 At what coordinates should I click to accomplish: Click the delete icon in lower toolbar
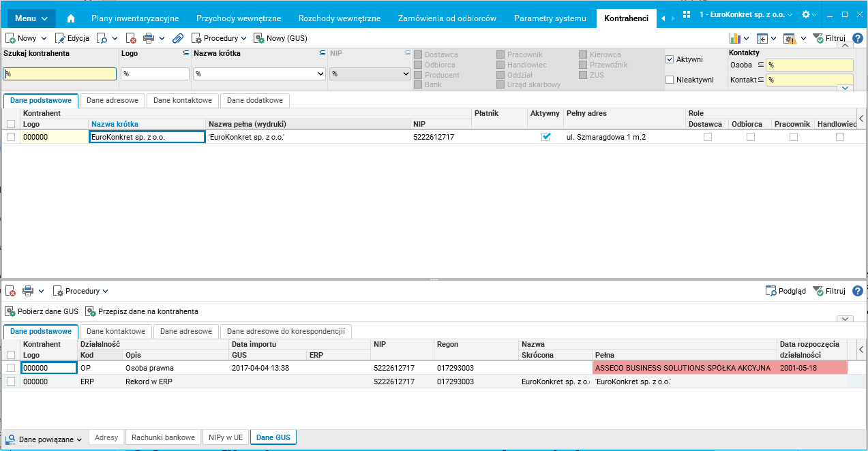tap(10, 291)
